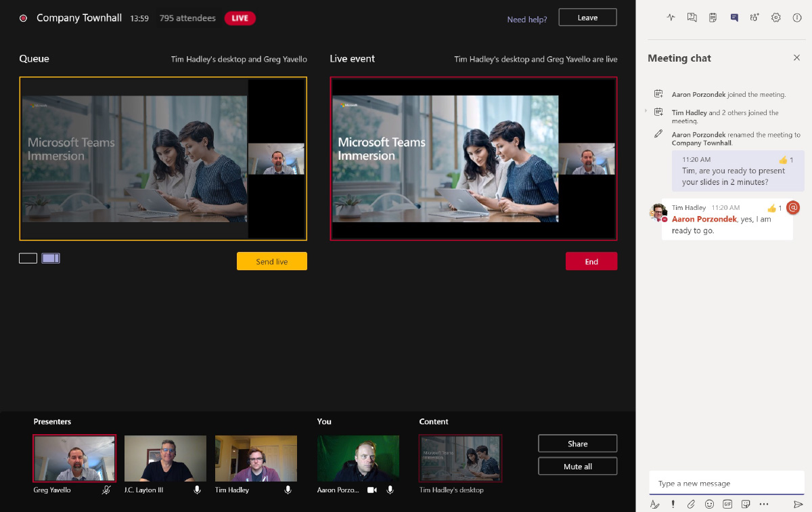Open the Q&A panel icon
The height and width of the screenshot is (512, 812).
point(692,18)
